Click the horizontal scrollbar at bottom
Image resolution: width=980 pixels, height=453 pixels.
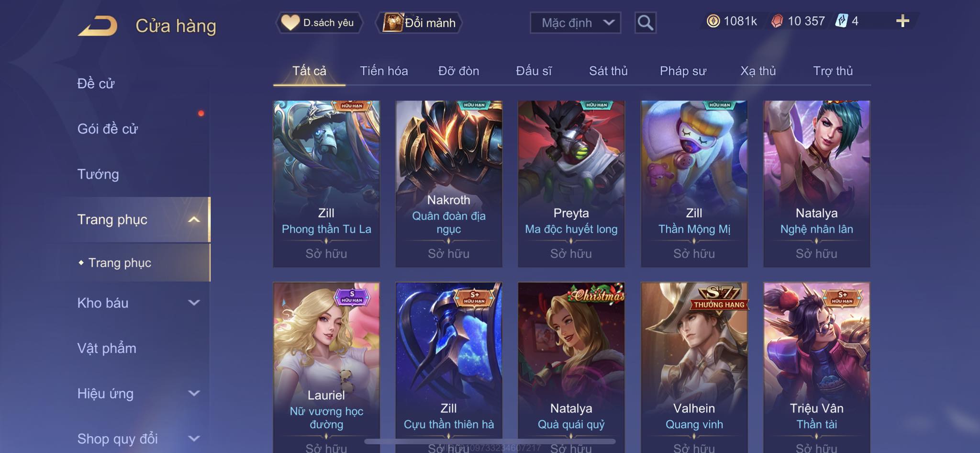pos(490,441)
